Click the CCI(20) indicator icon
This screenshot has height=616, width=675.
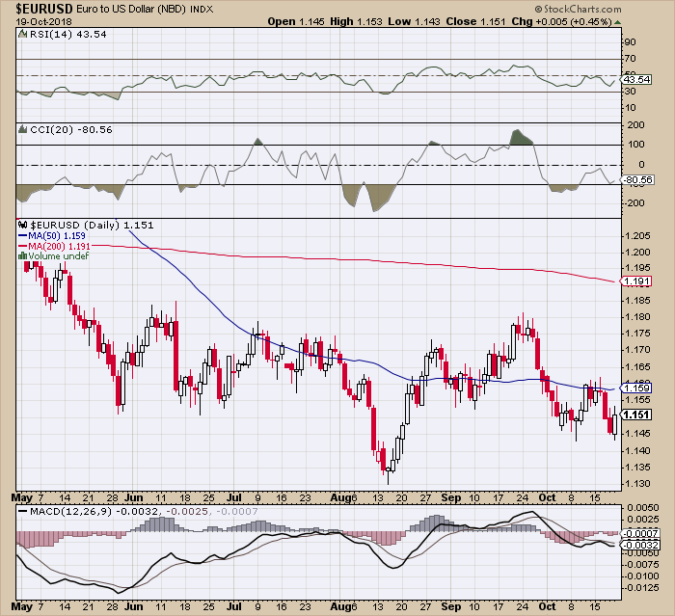[23, 129]
